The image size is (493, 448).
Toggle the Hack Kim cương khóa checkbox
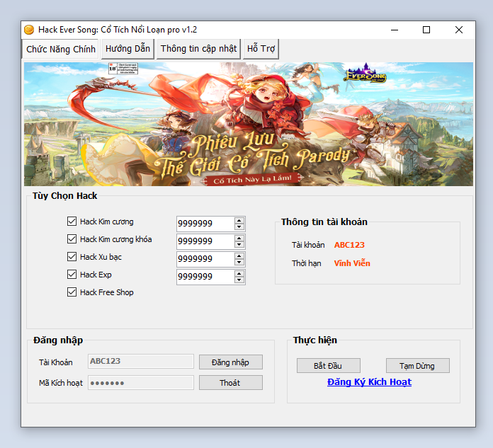[x=72, y=239]
